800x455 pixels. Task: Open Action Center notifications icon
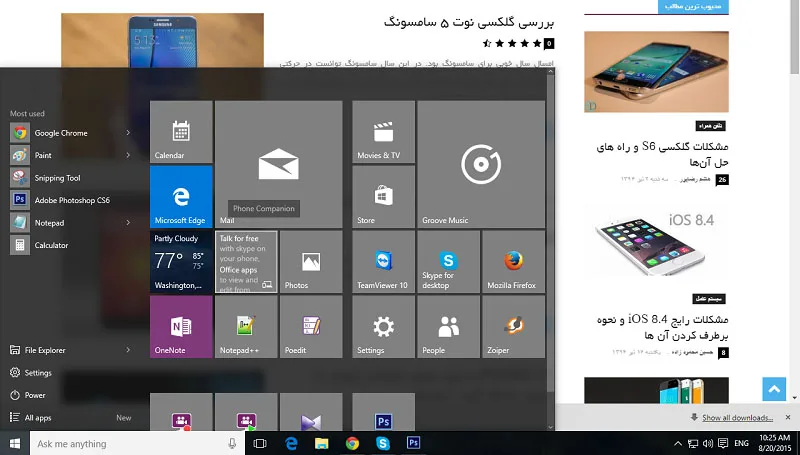[723, 443]
